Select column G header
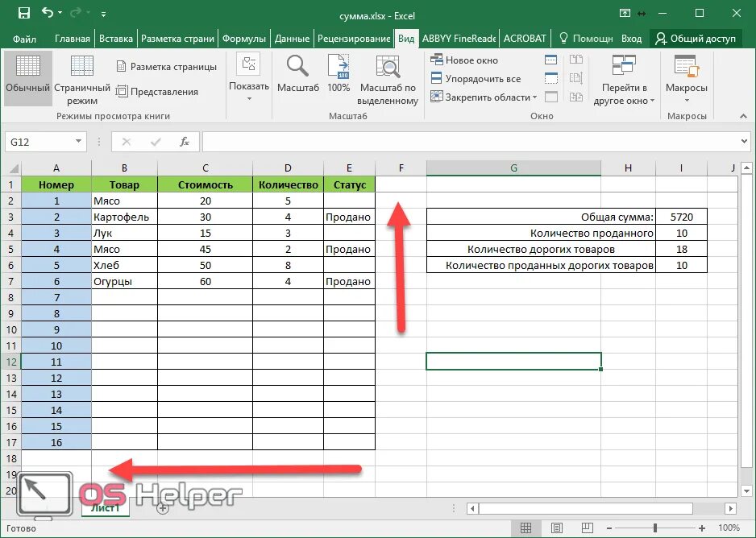Screen dimensions: 756x538 513,168
